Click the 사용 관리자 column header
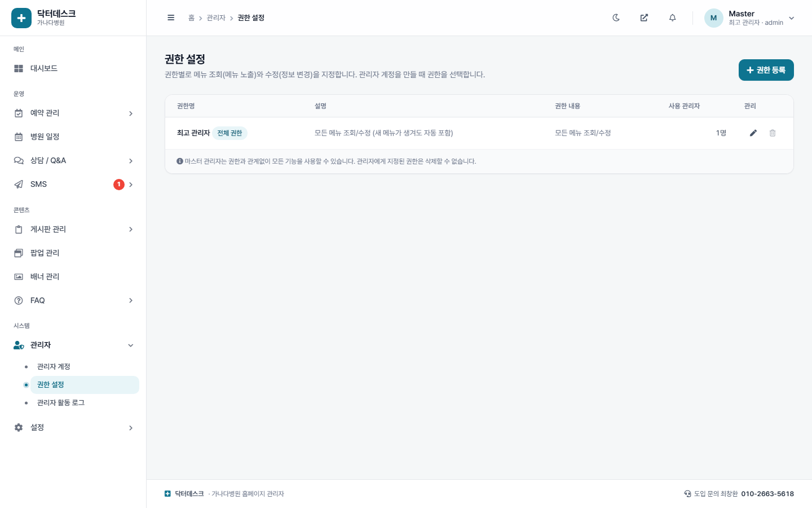812x508 pixels. tap(684, 106)
